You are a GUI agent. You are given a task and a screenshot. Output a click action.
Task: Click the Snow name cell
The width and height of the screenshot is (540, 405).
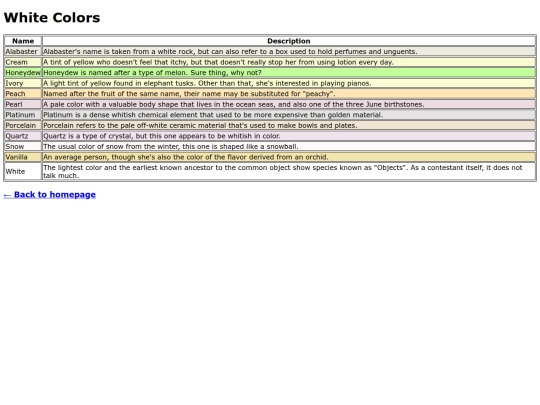pos(23,147)
